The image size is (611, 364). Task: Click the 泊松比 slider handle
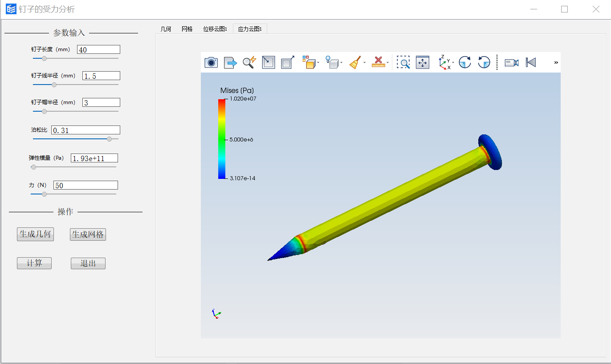pos(110,139)
